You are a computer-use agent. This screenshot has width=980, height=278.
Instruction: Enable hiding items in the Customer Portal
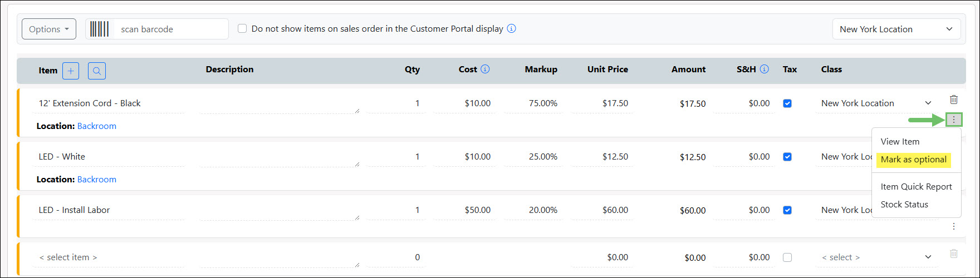click(242, 28)
